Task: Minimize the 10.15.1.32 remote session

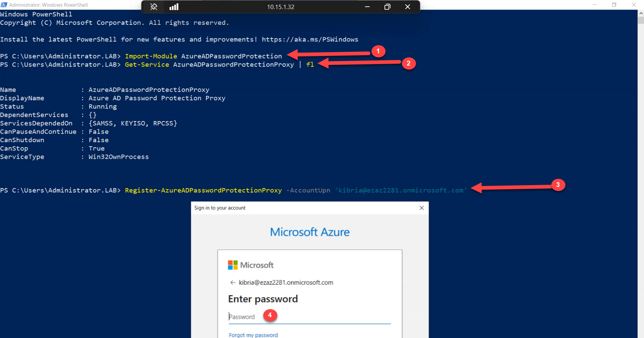Action: [x=367, y=7]
